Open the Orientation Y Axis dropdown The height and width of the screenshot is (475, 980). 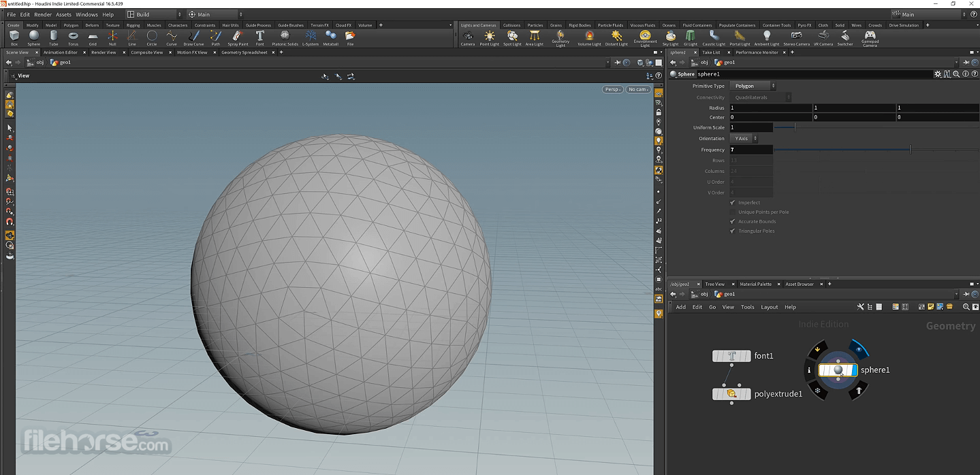tap(744, 138)
